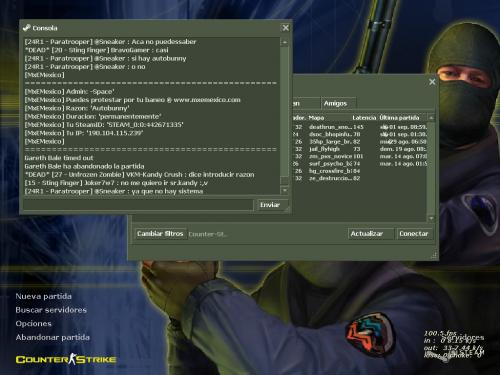Close the server browser window

tap(432, 82)
